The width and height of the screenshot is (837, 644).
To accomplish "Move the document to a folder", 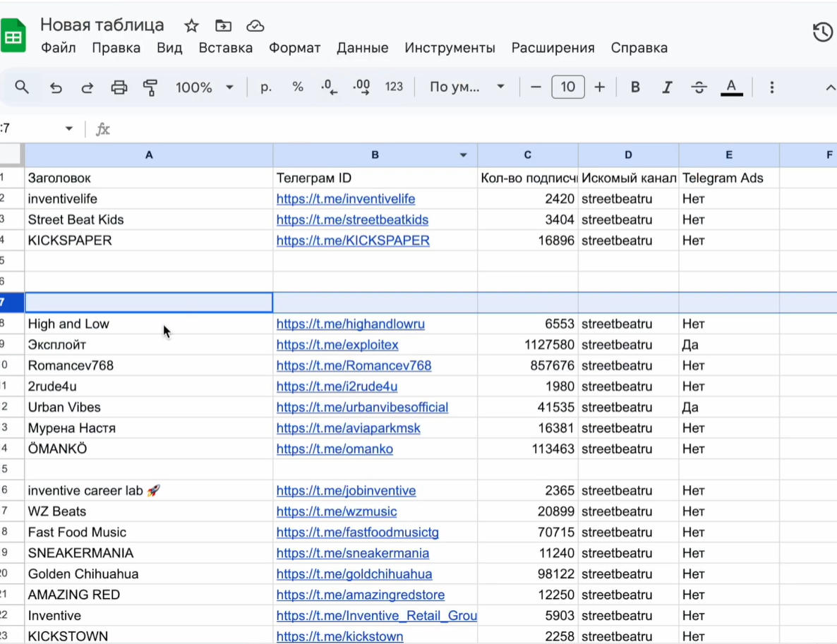I will (x=223, y=26).
